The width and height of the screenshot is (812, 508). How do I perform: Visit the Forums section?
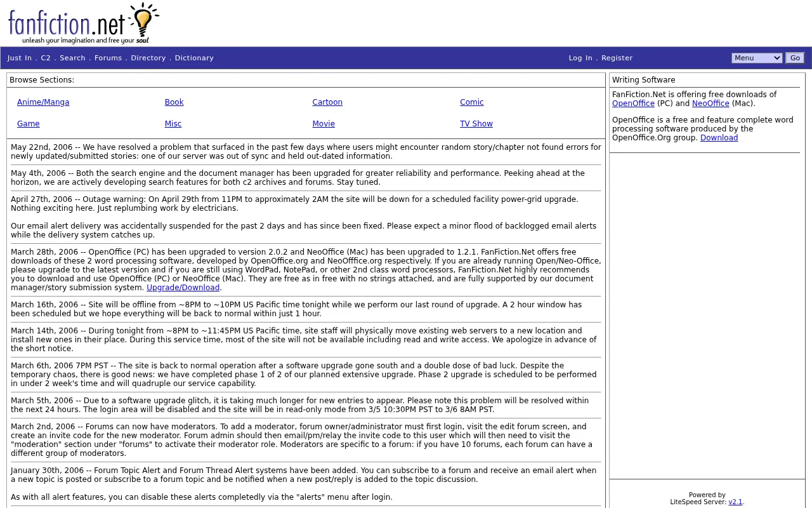point(108,58)
